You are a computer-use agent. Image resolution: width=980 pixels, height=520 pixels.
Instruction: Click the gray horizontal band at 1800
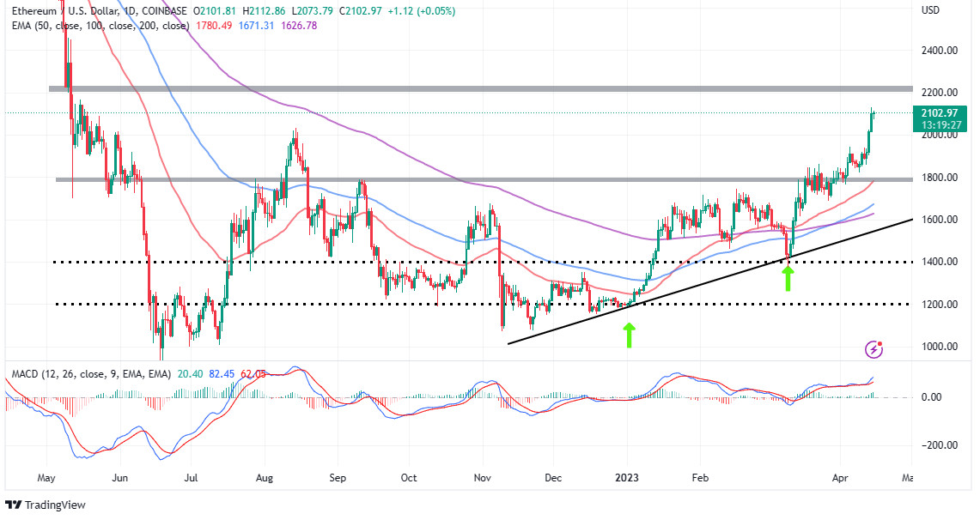click(484, 180)
